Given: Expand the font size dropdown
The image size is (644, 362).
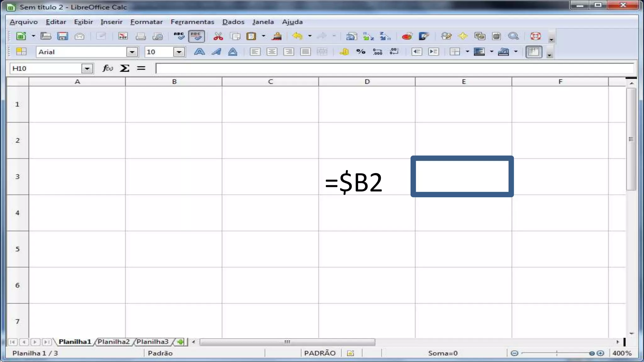Looking at the screenshot, I should [179, 52].
